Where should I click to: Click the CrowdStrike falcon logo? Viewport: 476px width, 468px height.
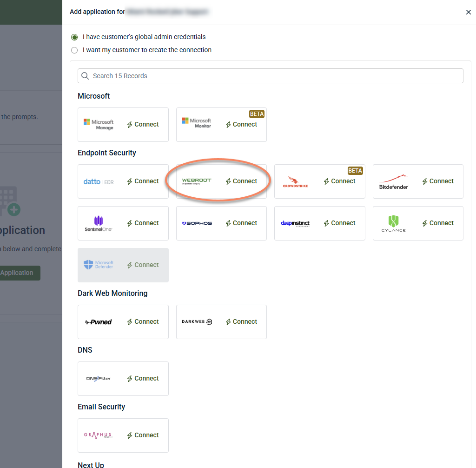pyautogui.click(x=295, y=182)
